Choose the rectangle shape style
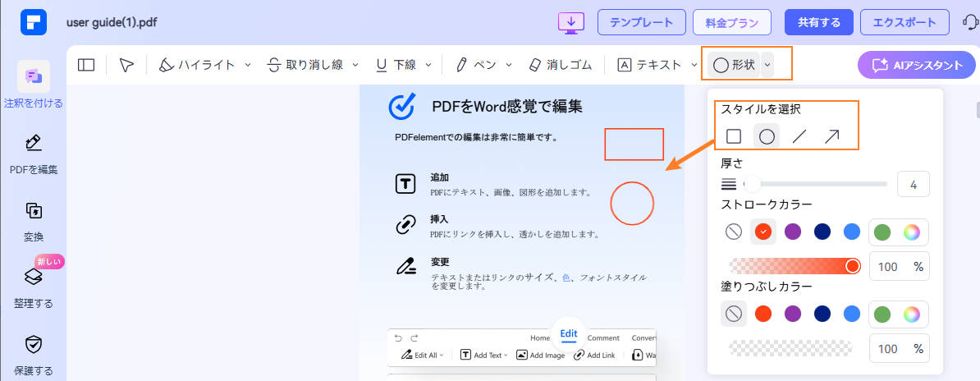The image size is (980, 381). pyautogui.click(x=734, y=136)
